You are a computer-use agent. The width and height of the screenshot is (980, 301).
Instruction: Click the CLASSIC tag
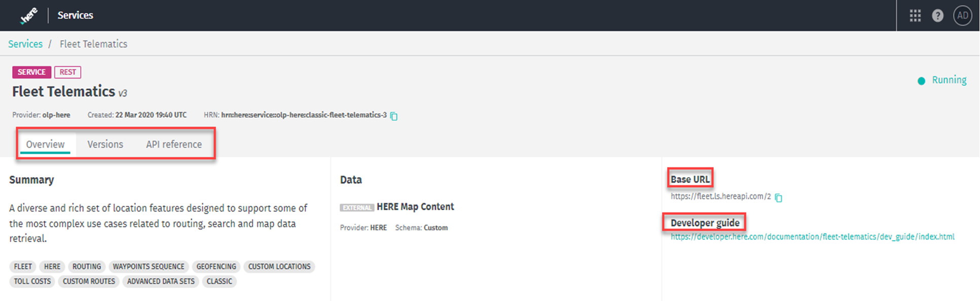tap(220, 281)
